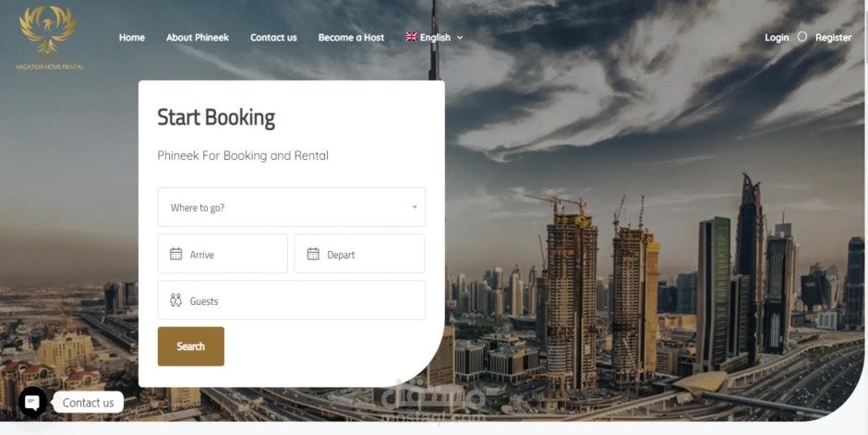This screenshot has height=435, width=868.
Task: Click the Login link
Action: (x=777, y=38)
